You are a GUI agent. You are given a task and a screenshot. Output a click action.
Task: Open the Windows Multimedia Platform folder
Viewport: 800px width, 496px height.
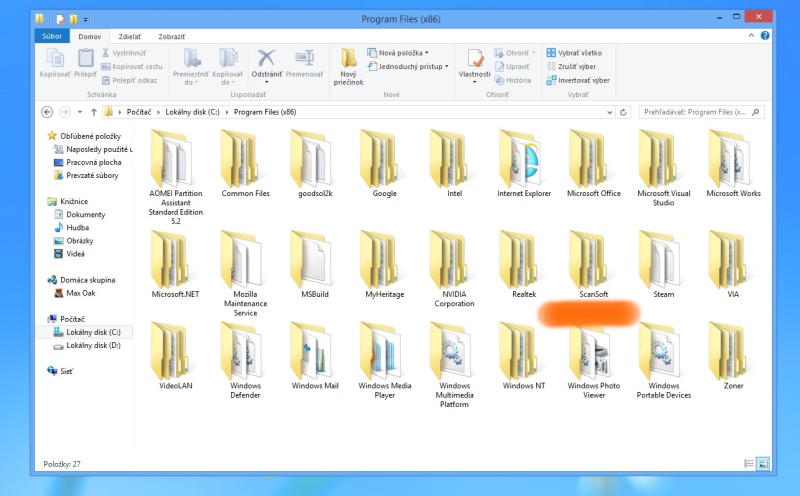coord(455,365)
